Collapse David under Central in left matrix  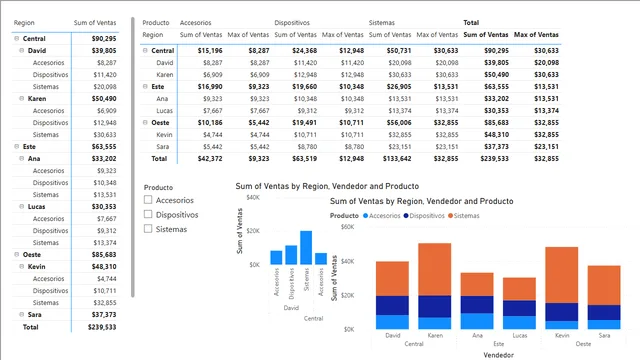pyautogui.click(x=22, y=51)
